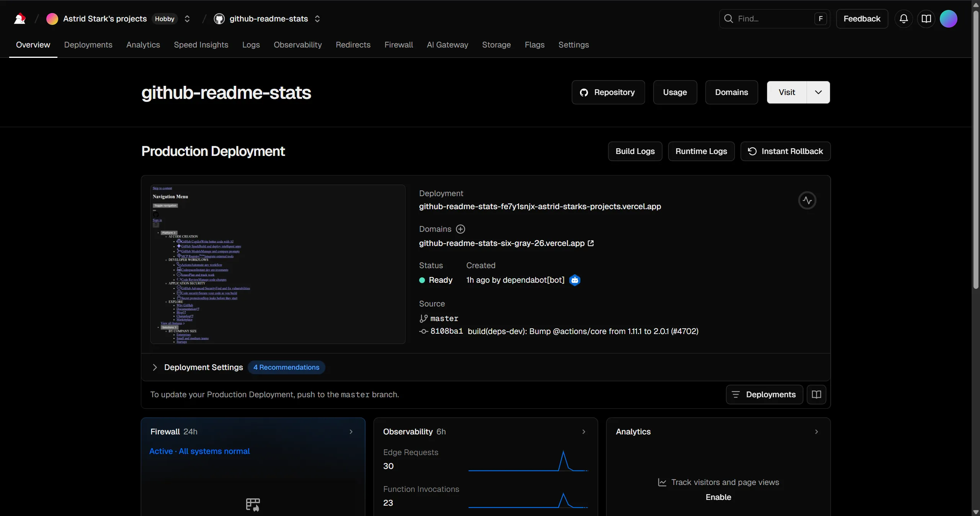The height and width of the screenshot is (516, 980).
Task: Open github-readme-stats-six-gray domain external link
Action: click(590, 243)
